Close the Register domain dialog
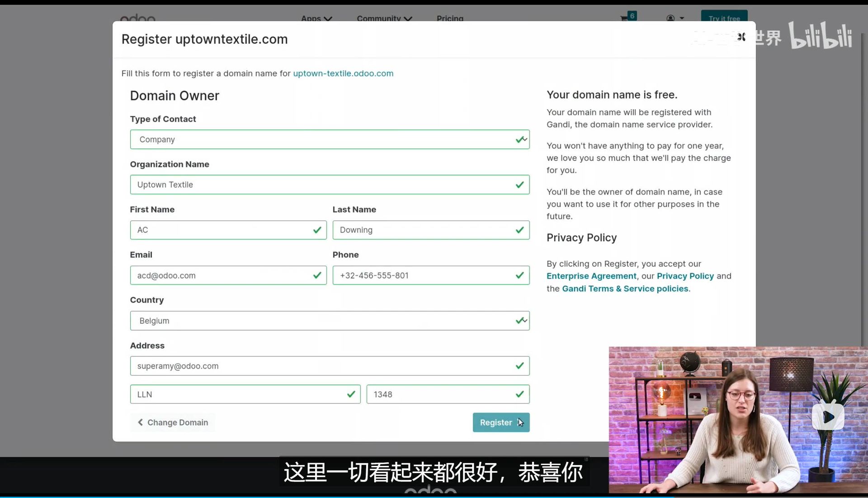Image resolution: width=868 pixels, height=498 pixels. click(x=741, y=37)
